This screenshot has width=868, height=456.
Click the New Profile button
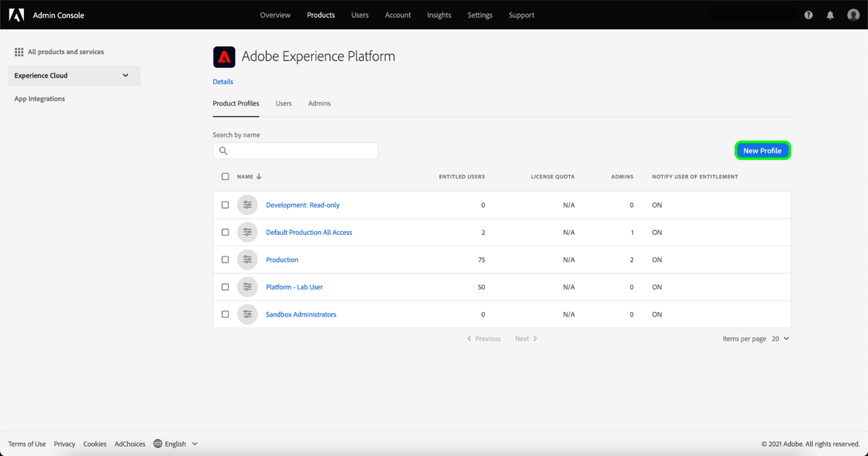[762, 150]
